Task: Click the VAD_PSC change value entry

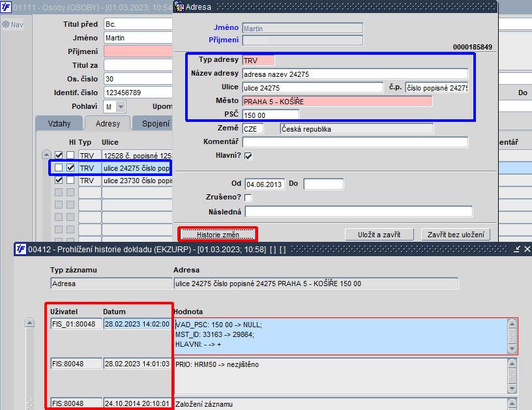Action: (x=340, y=336)
